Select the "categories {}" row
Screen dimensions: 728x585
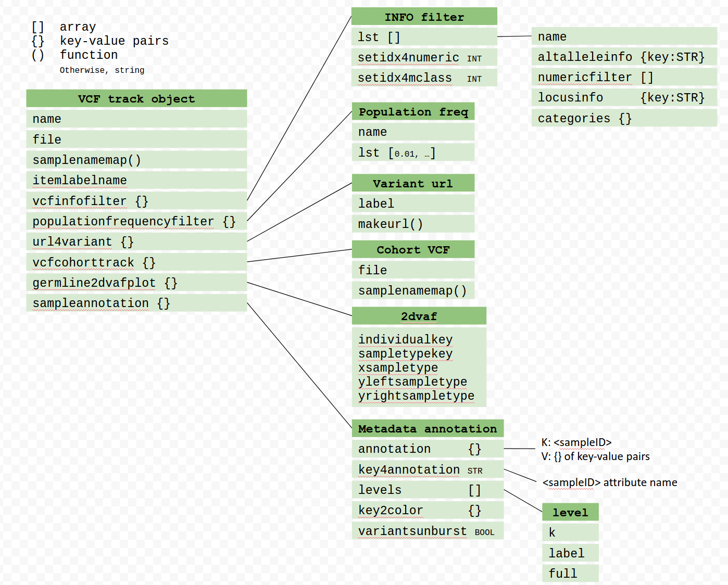pos(624,119)
